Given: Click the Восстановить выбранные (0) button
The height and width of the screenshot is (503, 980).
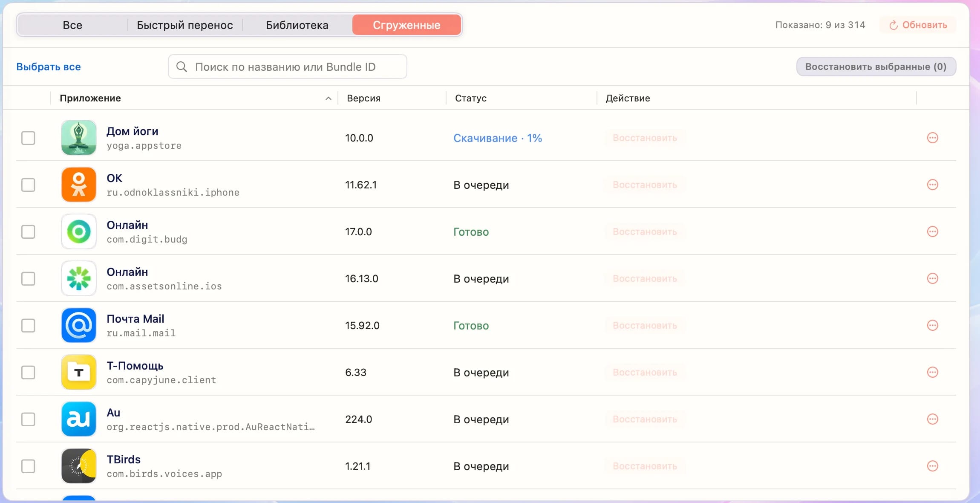Looking at the screenshot, I should pyautogui.click(x=876, y=66).
